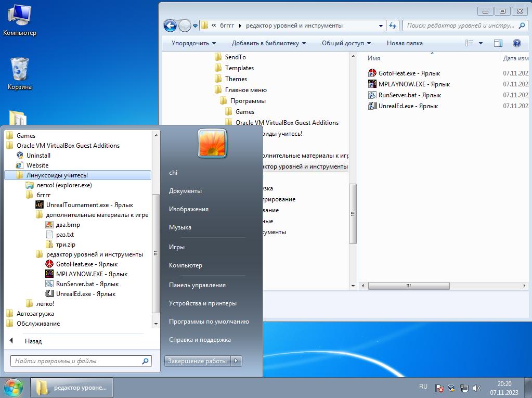The height and width of the screenshot is (398, 532).
Task: Open GotoHeat.exe shortcut in Explorer file list
Action: [x=409, y=73]
